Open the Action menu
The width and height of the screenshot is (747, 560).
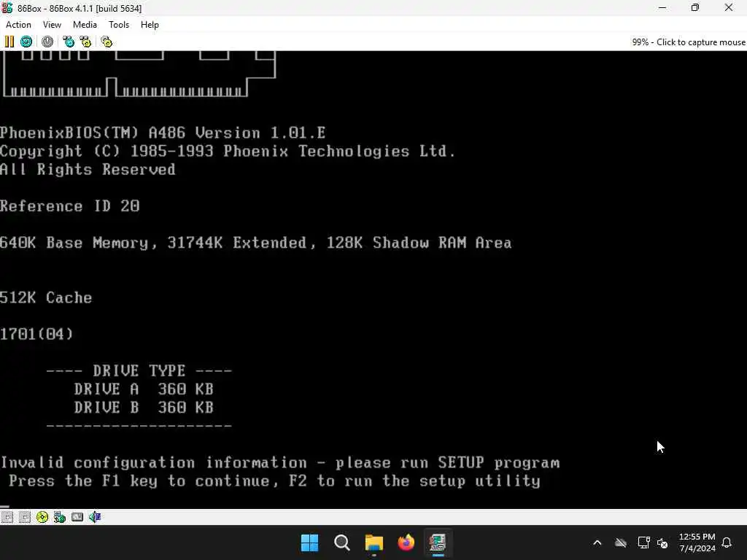[18, 25]
